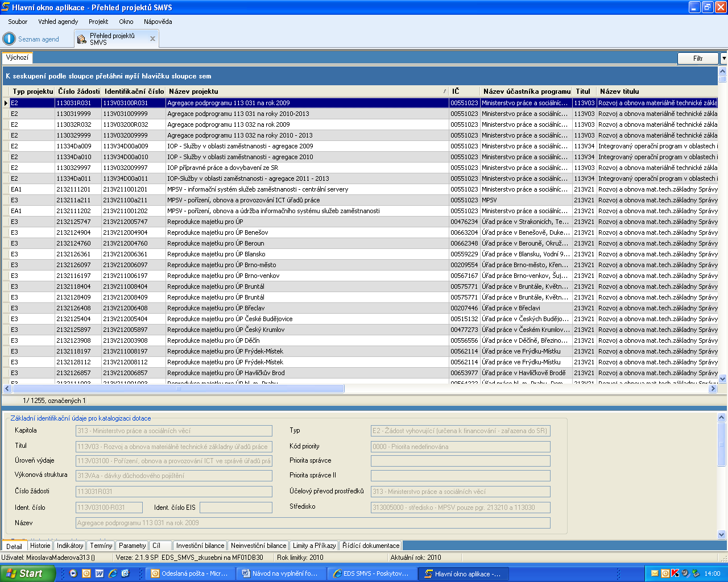Screen dimensions: 728x582
Task: Click the application icon in title bar
Action: tap(6, 7)
